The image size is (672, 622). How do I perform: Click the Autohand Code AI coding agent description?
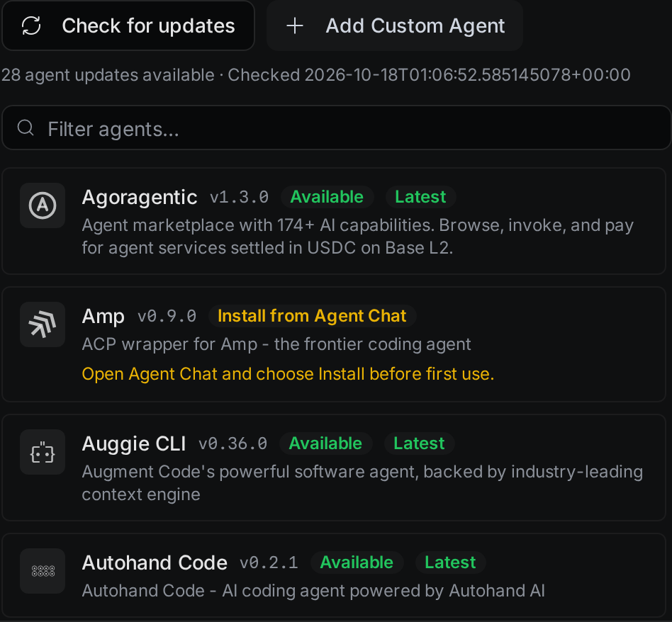313,591
